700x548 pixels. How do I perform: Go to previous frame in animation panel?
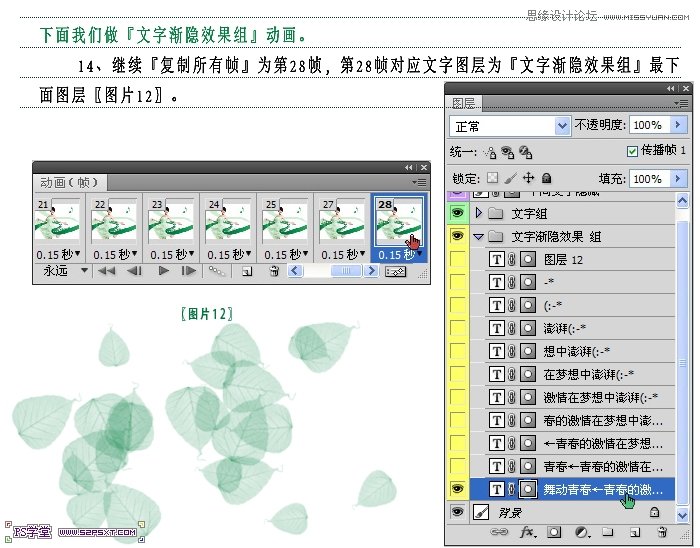[x=134, y=271]
